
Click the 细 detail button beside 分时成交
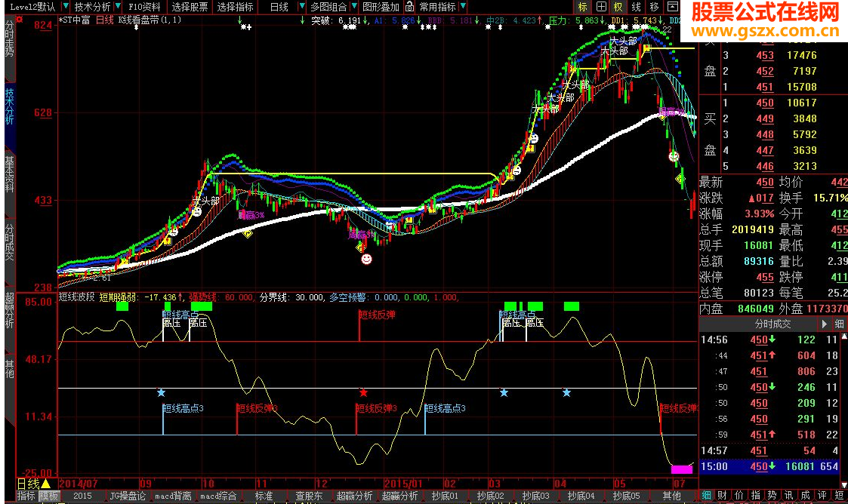point(839,324)
